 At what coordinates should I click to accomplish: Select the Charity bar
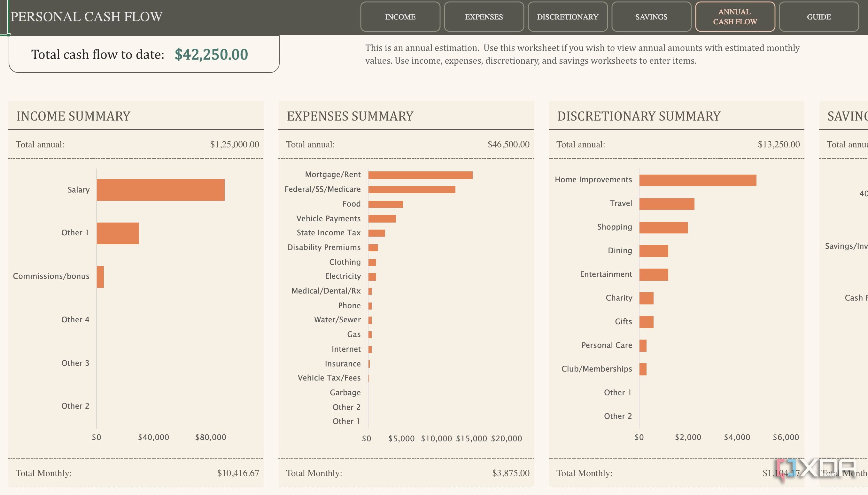(646, 298)
